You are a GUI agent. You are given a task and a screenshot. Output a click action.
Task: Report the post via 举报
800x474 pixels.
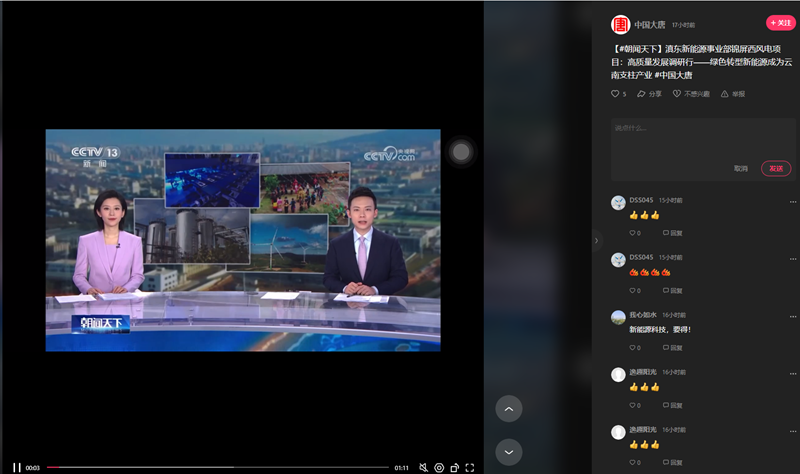click(x=732, y=94)
